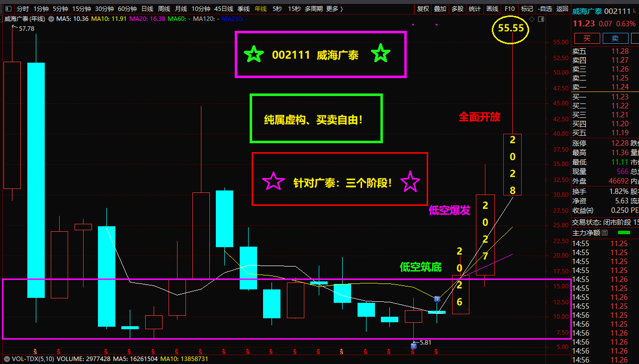The image size is (639, 364).
Task: Select 卖一 price 11.24
Action: [x=620, y=87]
